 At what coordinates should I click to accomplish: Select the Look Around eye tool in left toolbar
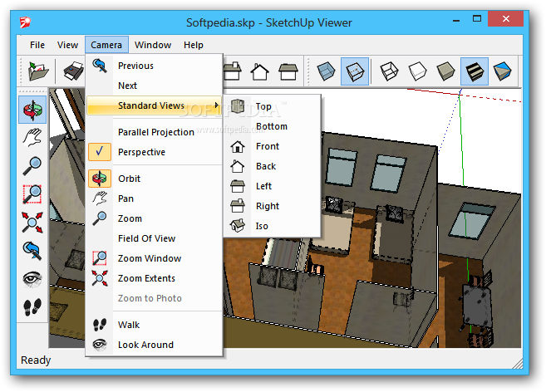click(x=32, y=279)
